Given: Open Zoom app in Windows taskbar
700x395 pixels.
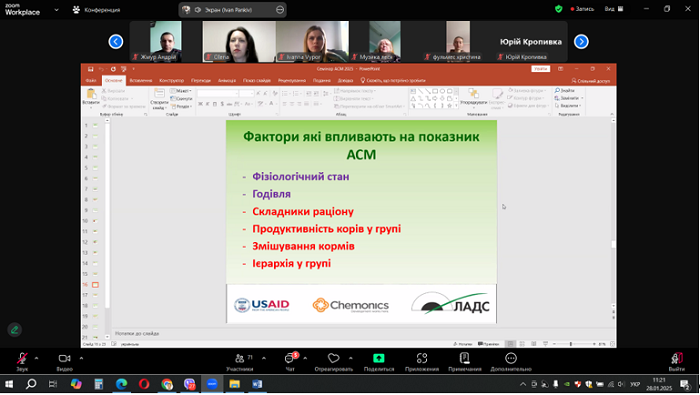Looking at the screenshot, I should pyautogui.click(x=212, y=384).
